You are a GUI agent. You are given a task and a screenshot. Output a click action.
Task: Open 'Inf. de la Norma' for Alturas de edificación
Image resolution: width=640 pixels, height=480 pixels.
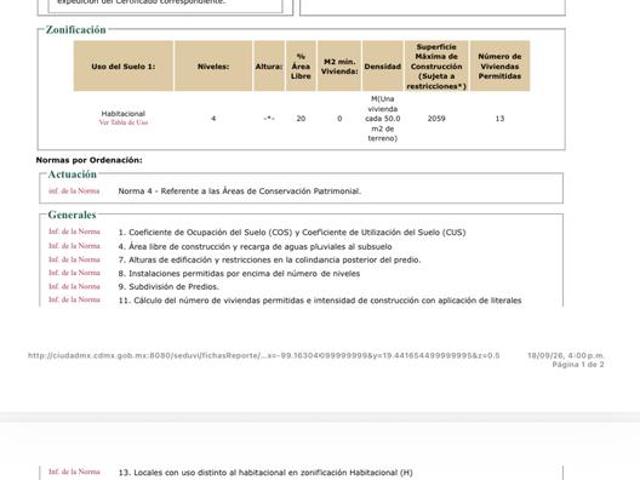74,260
